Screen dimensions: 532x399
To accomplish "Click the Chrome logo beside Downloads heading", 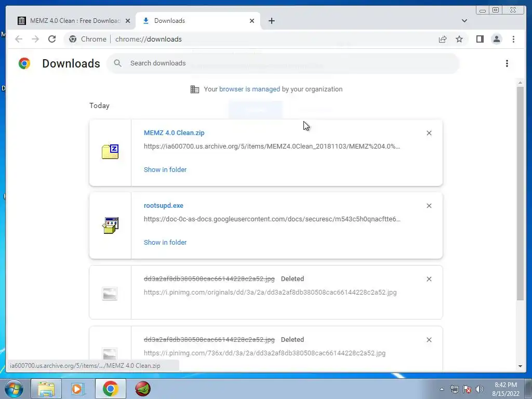I will (24, 63).
